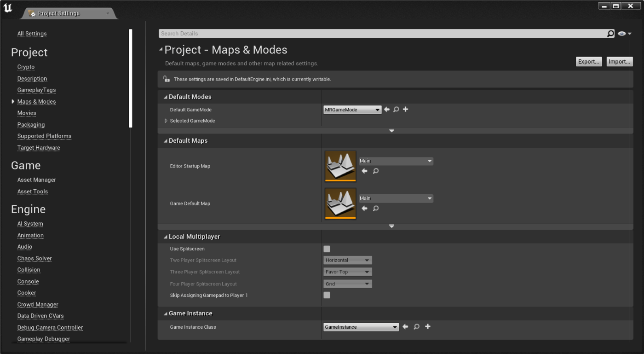Click plus icon beside Game Instance Class
This screenshot has width=644, height=354.
tap(427, 327)
